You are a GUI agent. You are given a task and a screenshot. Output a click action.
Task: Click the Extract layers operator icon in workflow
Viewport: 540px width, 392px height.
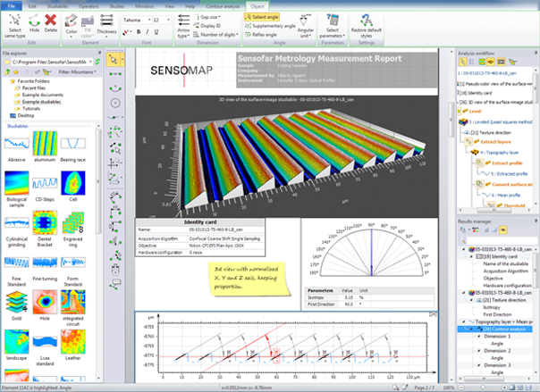coord(468,141)
